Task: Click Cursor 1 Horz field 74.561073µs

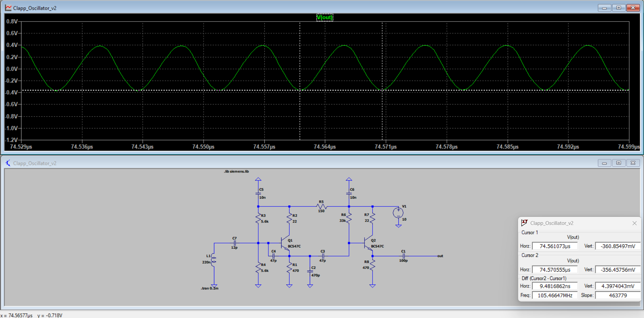Action: 555,246
